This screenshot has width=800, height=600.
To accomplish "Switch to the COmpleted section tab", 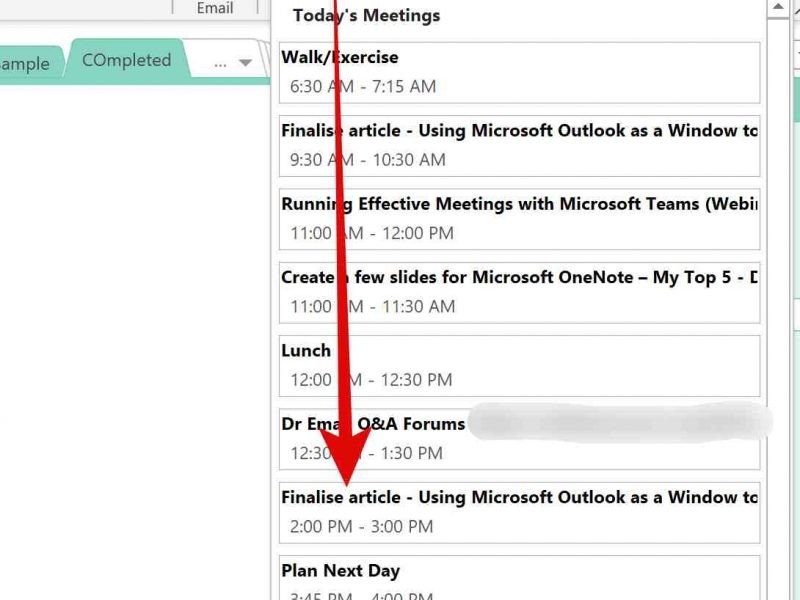I will coord(127,59).
